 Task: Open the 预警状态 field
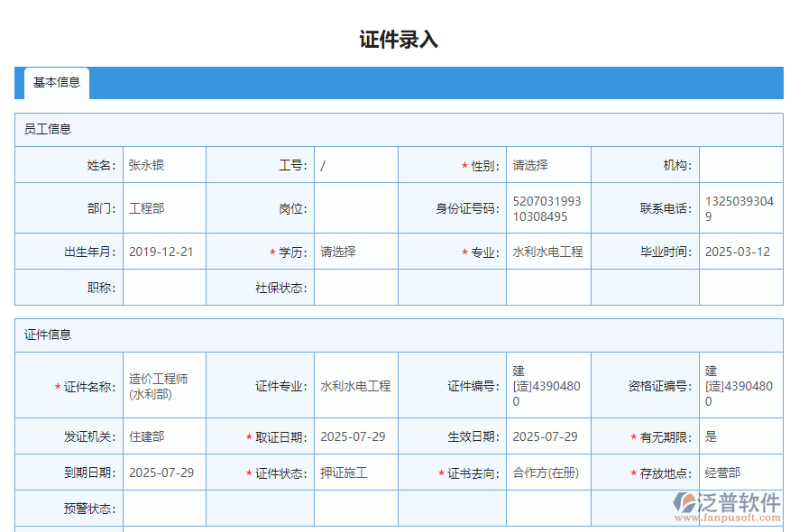[x=162, y=508]
